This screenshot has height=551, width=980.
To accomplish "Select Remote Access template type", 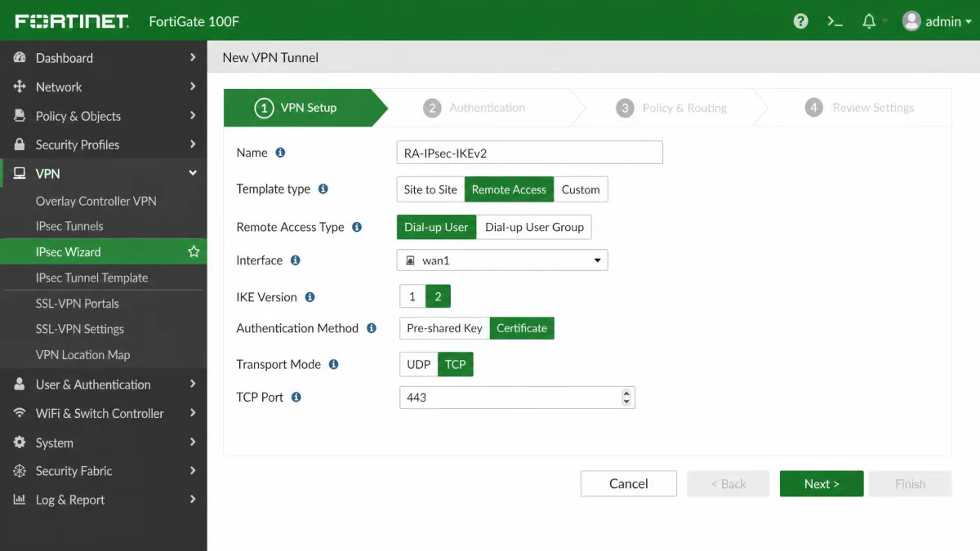I will click(x=509, y=189).
